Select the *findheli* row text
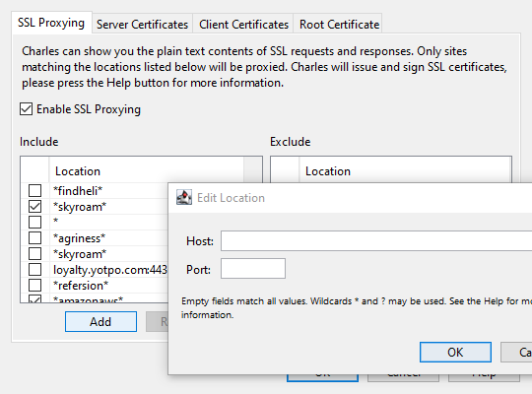This screenshot has height=394, width=532. [78, 191]
